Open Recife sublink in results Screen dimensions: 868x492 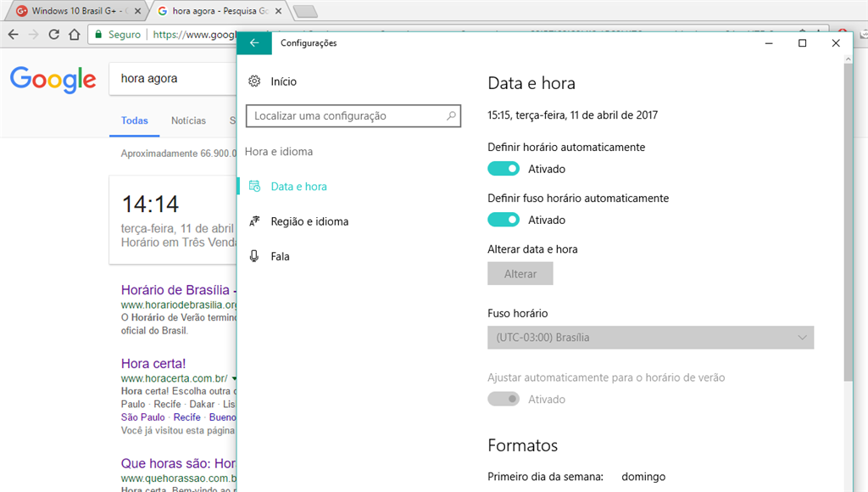click(x=187, y=417)
